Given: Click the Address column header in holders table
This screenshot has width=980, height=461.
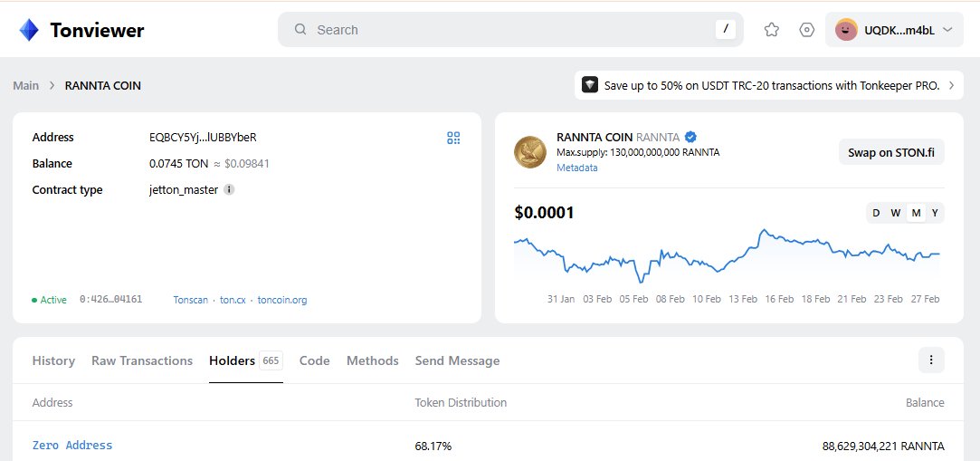Looking at the screenshot, I should click(x=52, y=402).
